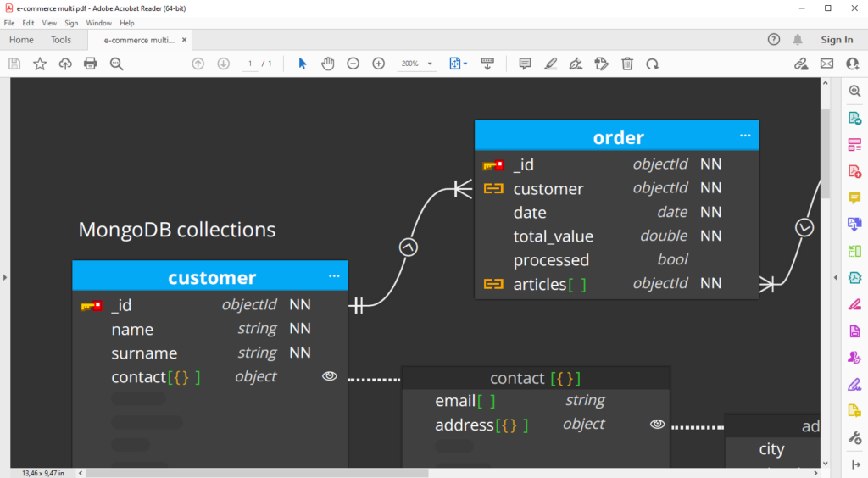Click the page number input field
Viewport: 868px width, 478px height.
pyautogui.click(x=250, y=64)
